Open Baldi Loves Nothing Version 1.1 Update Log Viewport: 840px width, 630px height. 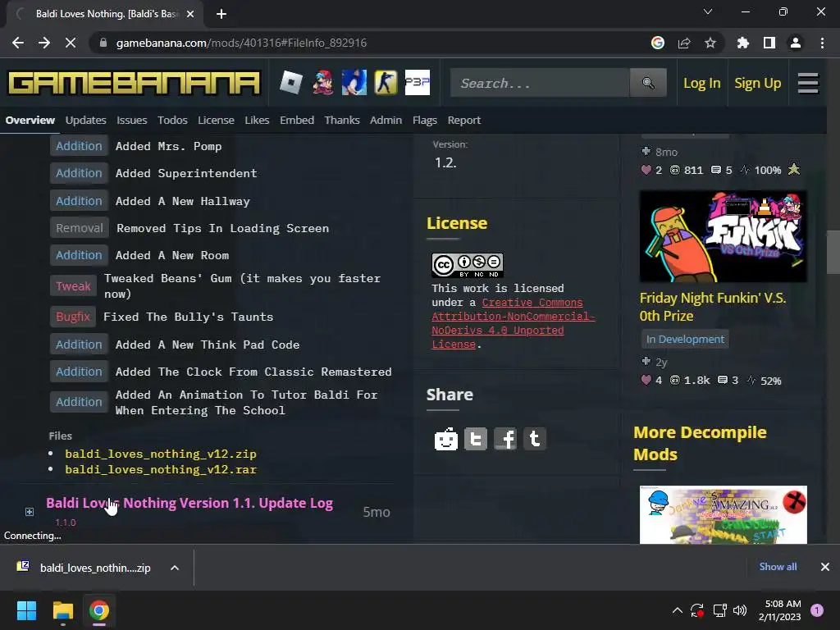pyautogui.click(x=189, y=503)
